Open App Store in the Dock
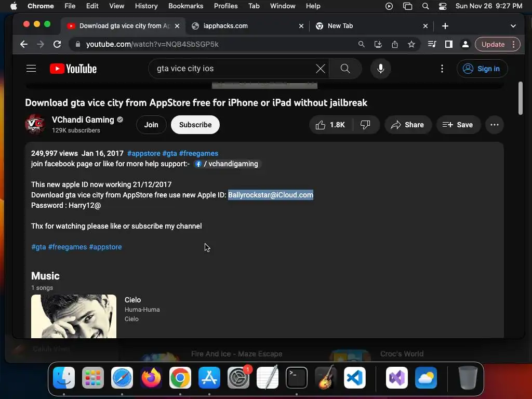The image size is (532, 399). click(x=209, y=377)
